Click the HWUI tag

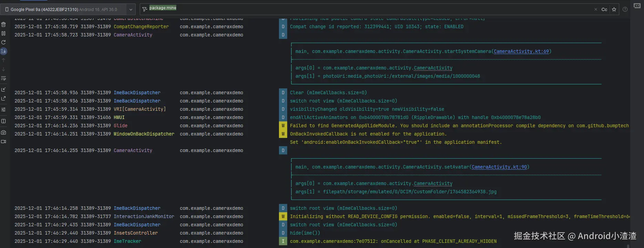(x=119, y=117)
